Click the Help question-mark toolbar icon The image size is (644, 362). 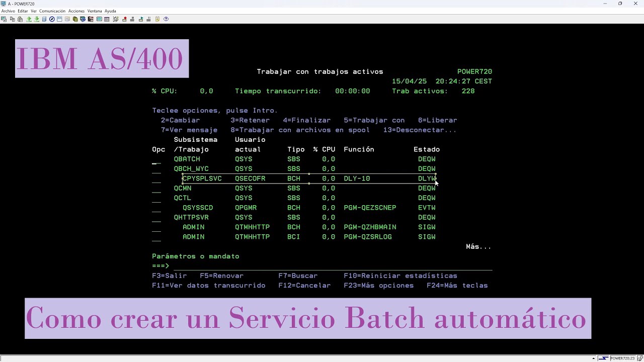(x=166, y=19)
